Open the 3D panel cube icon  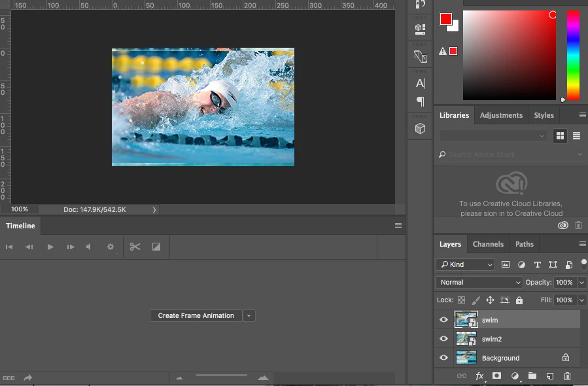coord(420,129)
